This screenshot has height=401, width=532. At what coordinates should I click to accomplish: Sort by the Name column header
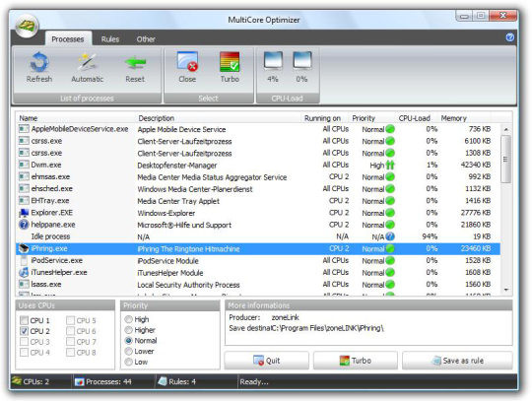coord(75,118)
